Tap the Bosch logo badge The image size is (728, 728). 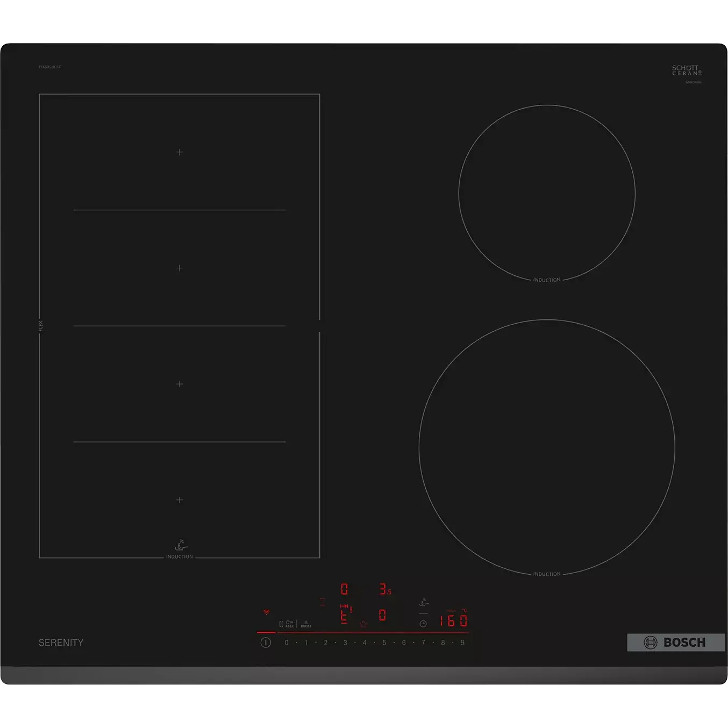pos(676,643)
